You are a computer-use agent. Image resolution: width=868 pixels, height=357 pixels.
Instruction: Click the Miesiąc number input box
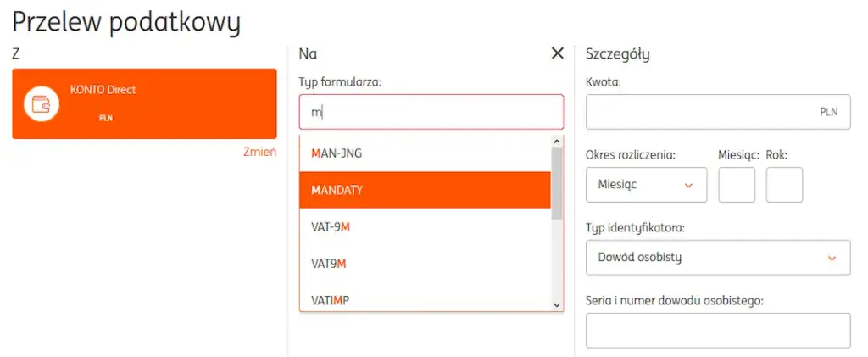click(x=737, y=184)
